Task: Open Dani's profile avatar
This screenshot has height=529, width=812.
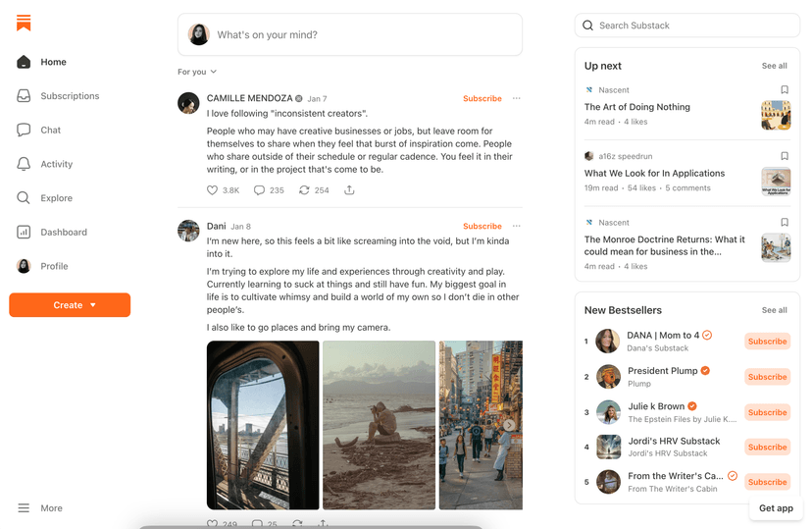Action: (188, 231)
